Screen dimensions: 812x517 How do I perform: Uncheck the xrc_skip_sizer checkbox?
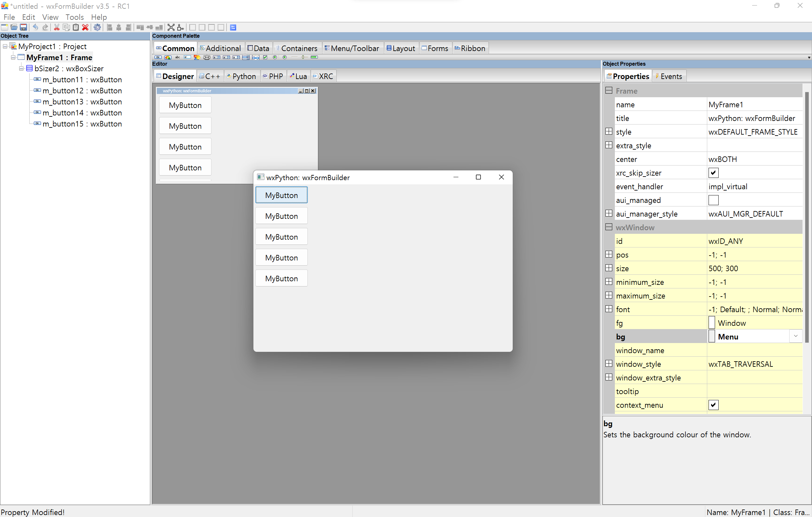[713, 173]
